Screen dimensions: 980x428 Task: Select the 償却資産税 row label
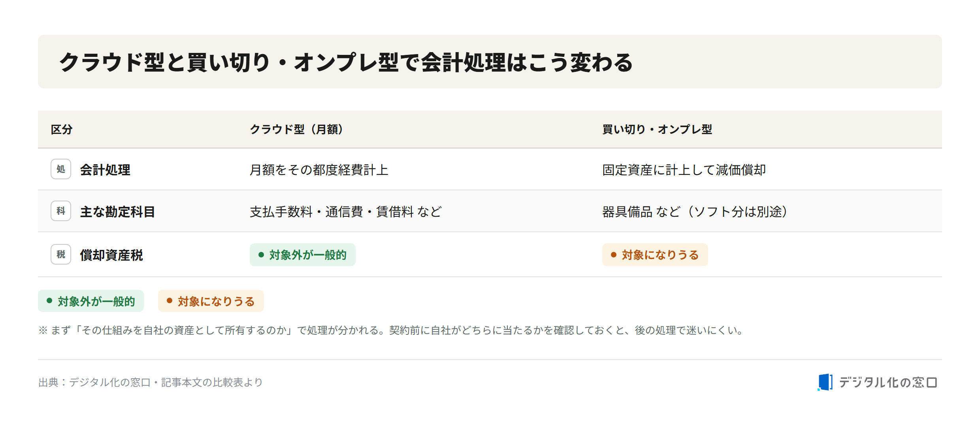[x=111, y=255]
